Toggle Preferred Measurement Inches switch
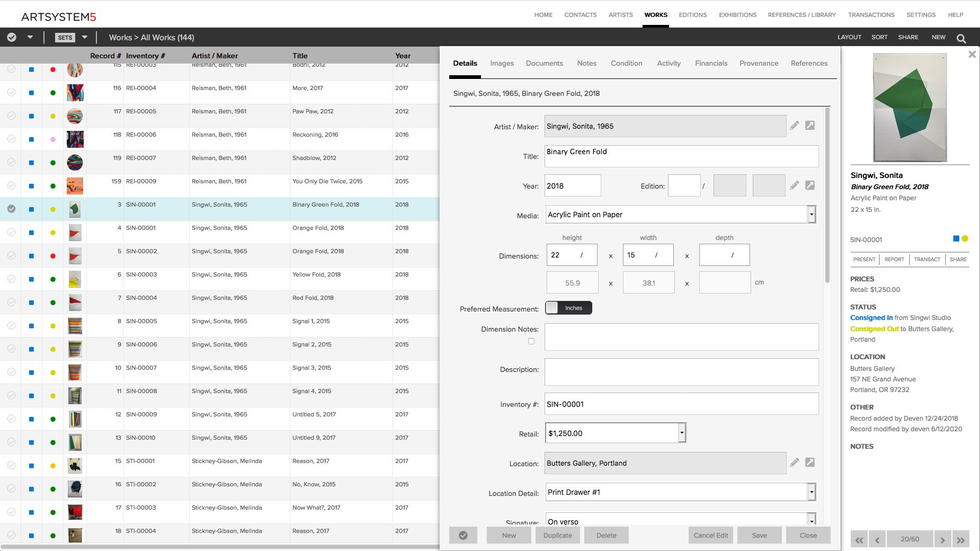Viewport: 980px width, 551px height. pos(568,308)
